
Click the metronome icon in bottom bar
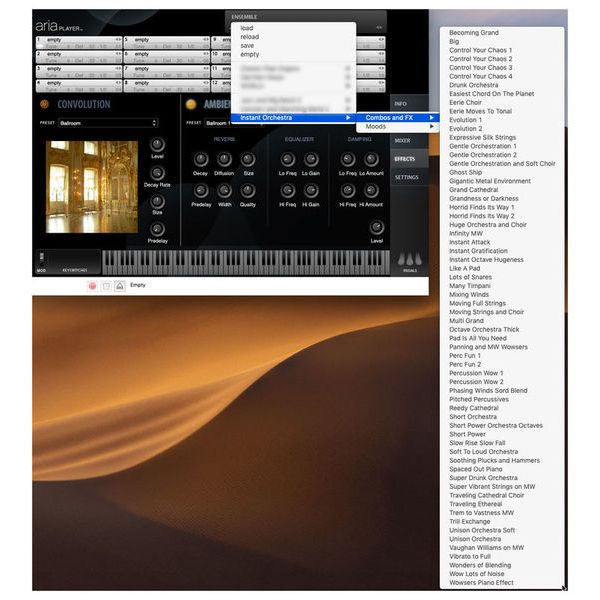tap(119, 285)
